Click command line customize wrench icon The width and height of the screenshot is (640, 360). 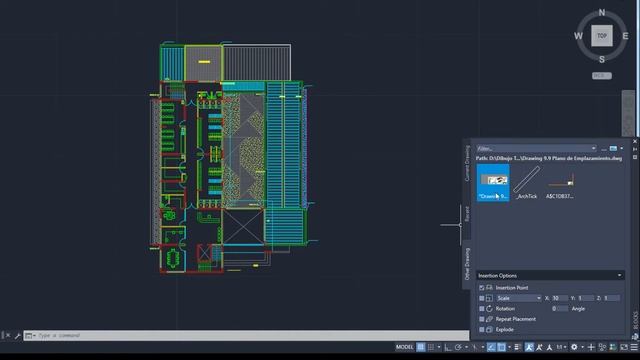(17, 336)
